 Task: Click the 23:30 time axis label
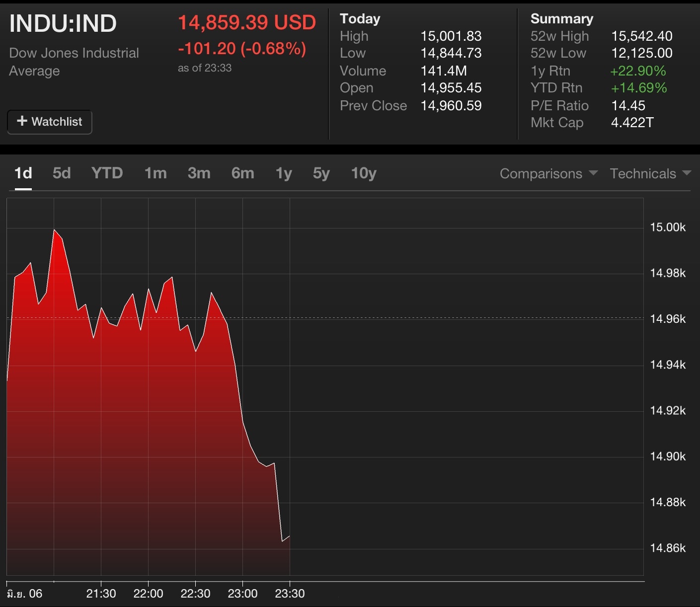point(290,594)
